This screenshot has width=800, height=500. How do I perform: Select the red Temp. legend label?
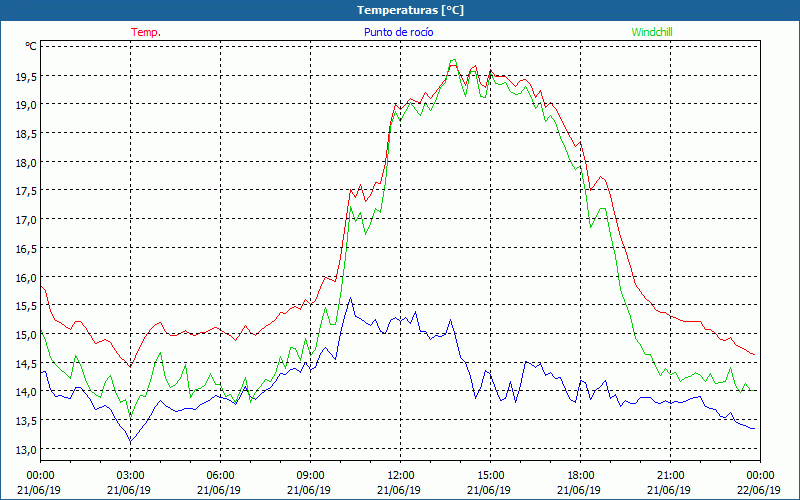pyautogui.click(x=146, y=32)
